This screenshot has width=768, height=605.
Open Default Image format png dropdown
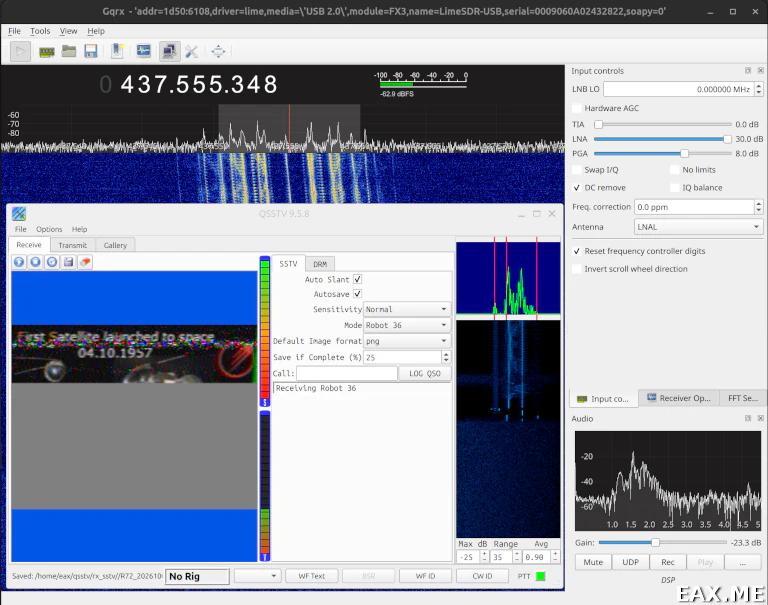tap(407, 341)
